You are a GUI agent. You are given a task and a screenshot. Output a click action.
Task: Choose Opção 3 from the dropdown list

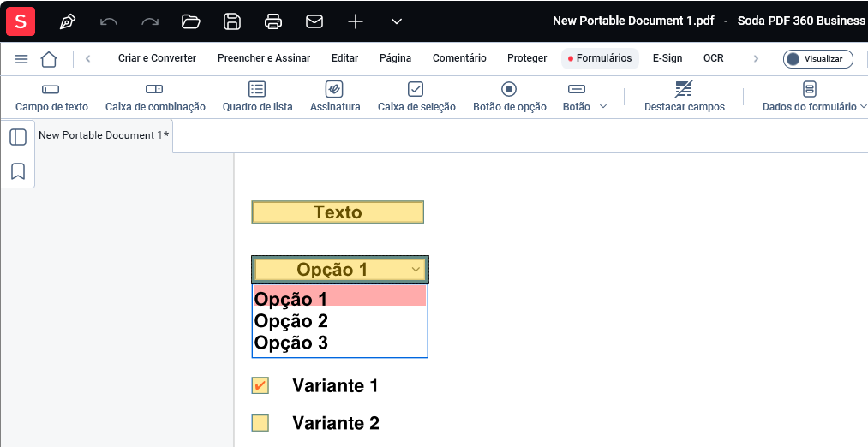click(340, 343)
